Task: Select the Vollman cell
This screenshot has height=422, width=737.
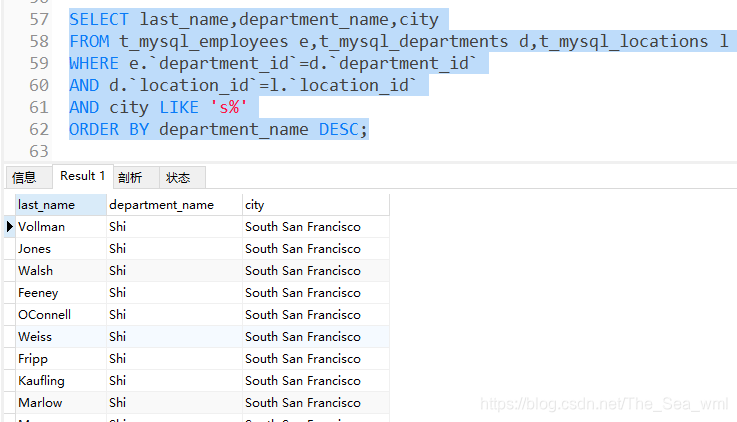Action: click(61, 227)
